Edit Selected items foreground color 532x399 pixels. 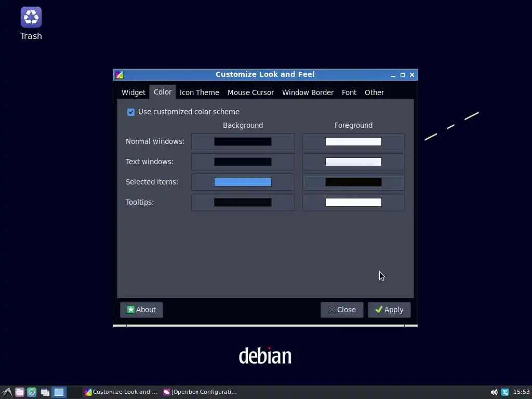[x=353, y=182]
